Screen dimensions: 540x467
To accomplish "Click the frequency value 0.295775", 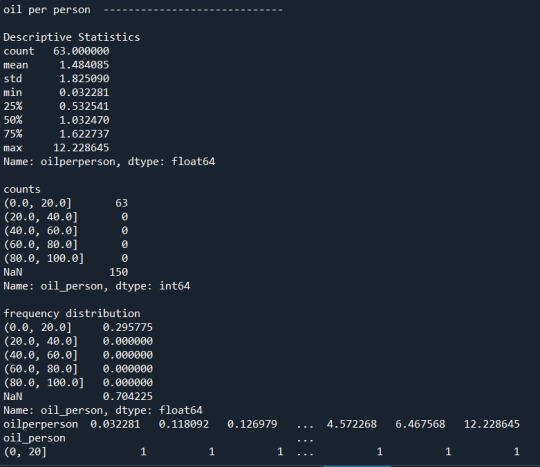I will click(x=128, y=327).
